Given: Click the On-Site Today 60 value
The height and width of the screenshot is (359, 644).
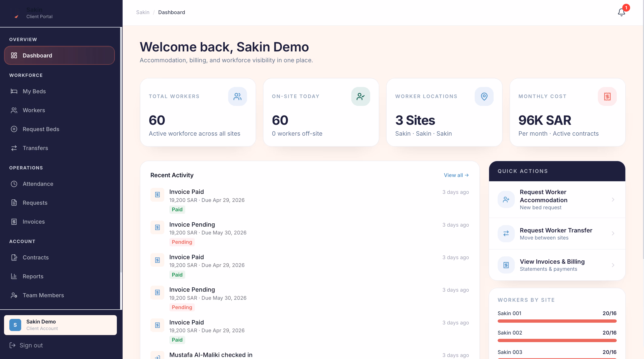Looking at the screenshot, I should [x=280, y=120].
